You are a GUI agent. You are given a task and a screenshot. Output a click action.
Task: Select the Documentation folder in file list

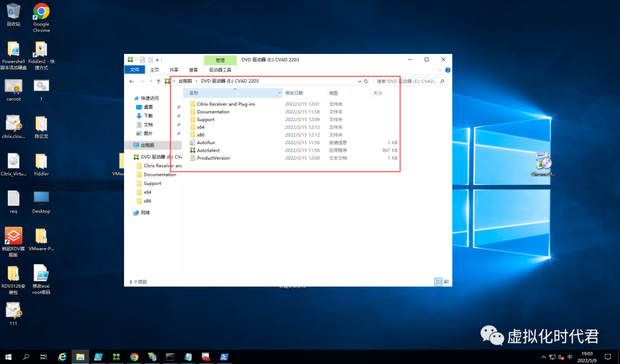[213, 112]
